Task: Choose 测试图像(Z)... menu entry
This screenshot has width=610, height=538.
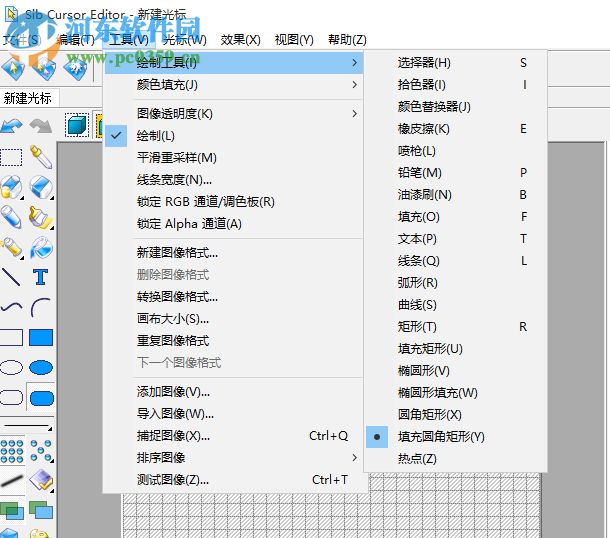Action: [x=233, y=480]
